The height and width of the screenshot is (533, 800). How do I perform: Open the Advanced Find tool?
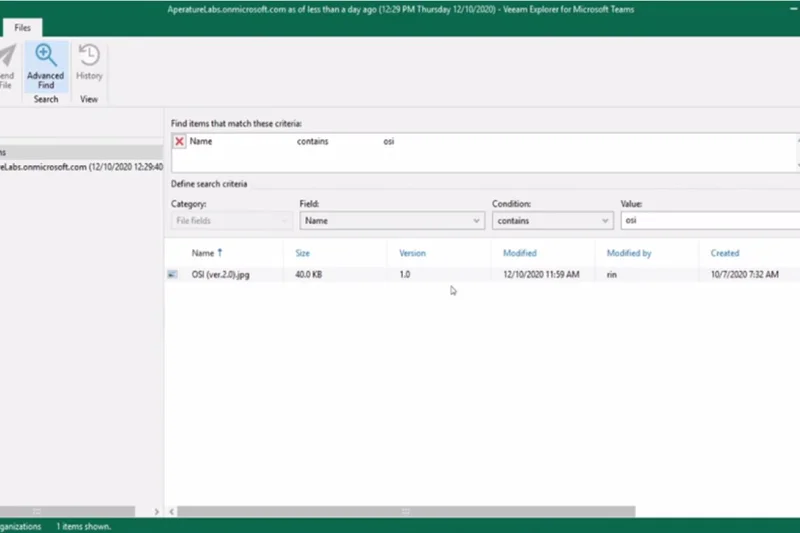tap(45, 67)
